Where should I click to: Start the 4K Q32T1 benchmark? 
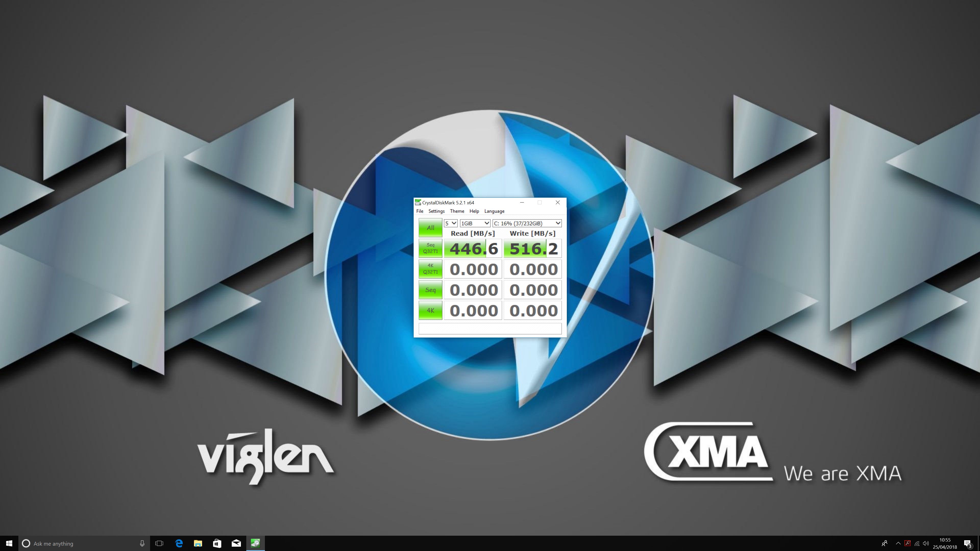click(x=430, y=269)
